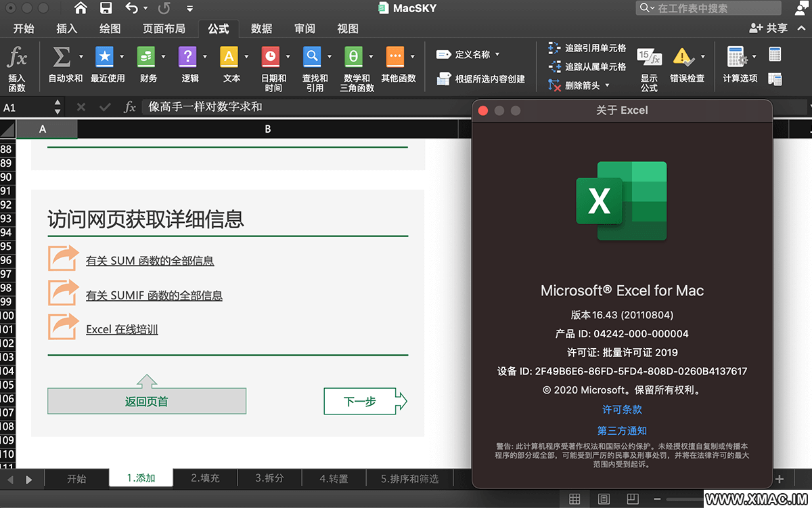
Task: Undo the last action
Action: [131, 8]
